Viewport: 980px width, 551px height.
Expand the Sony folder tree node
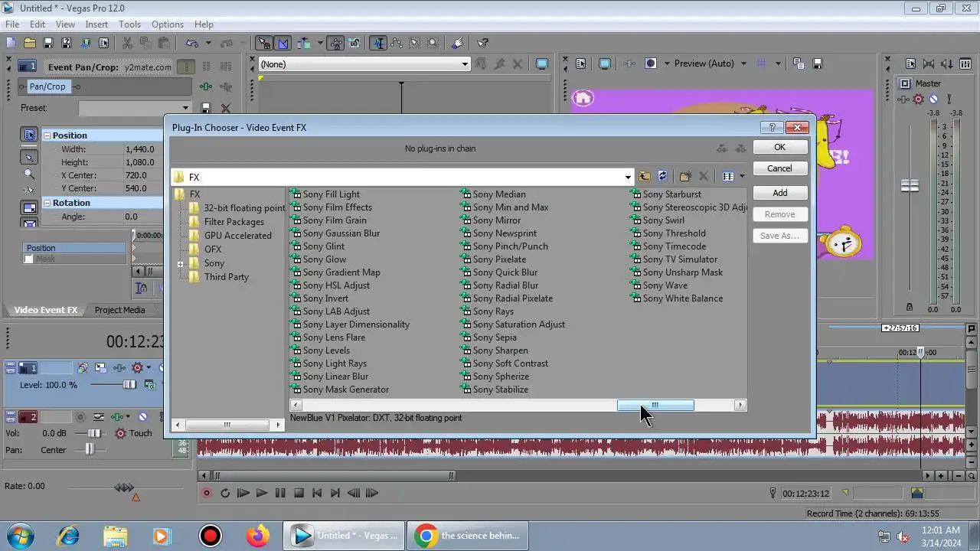[x=181, y=264]
